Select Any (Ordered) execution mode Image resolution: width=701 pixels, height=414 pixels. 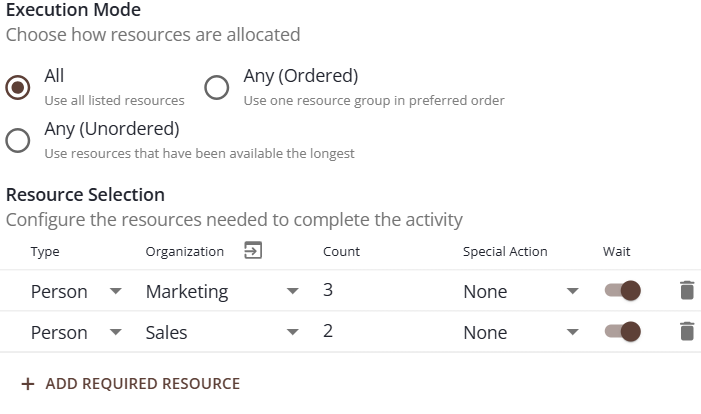217,87
